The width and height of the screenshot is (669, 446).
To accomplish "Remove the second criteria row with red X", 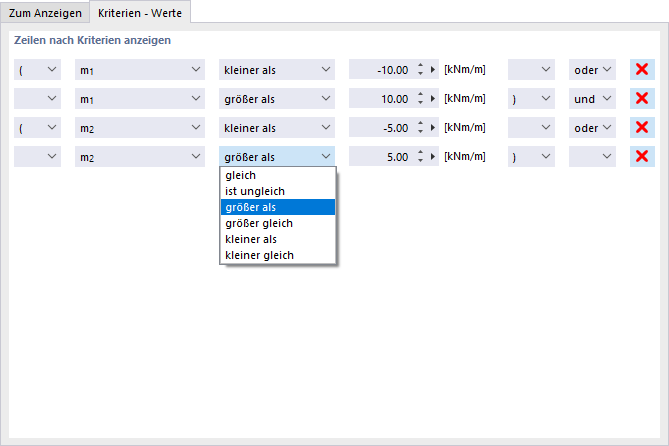I will [x=642, y=99].
